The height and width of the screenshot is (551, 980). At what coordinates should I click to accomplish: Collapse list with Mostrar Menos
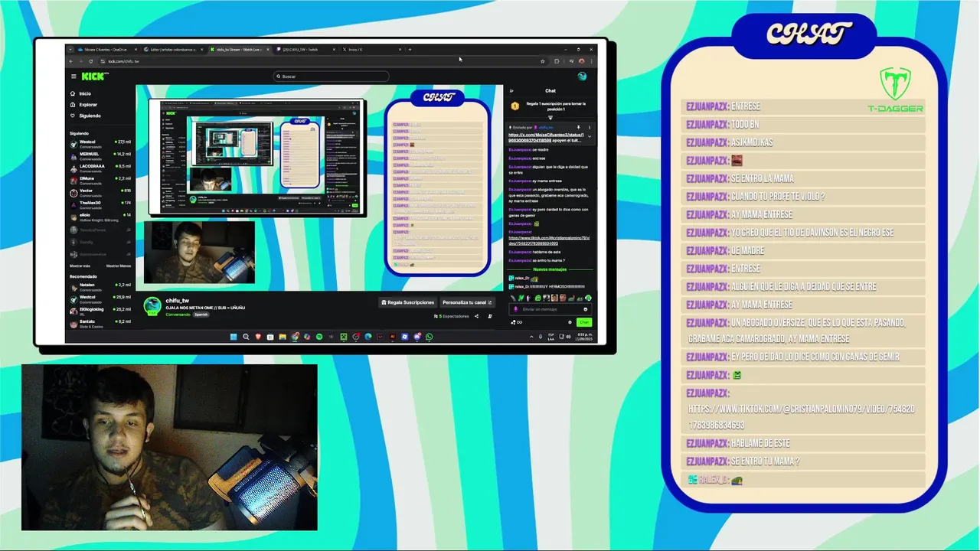click(118, 266)
